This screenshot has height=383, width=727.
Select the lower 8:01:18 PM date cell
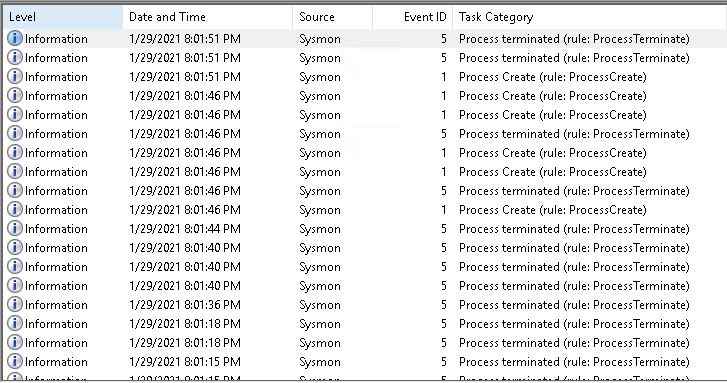point(185,343)
